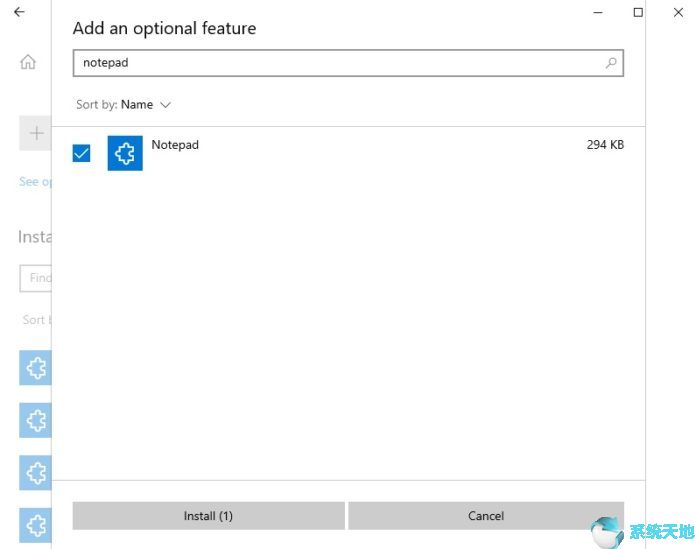The image size is (696, 549).
Task: Minimize the Settings window
Action: (598, 12)
